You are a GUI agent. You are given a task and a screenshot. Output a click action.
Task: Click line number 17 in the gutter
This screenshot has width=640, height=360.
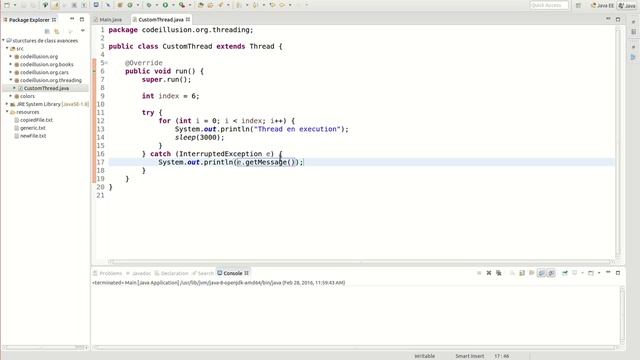click(100, 162)
